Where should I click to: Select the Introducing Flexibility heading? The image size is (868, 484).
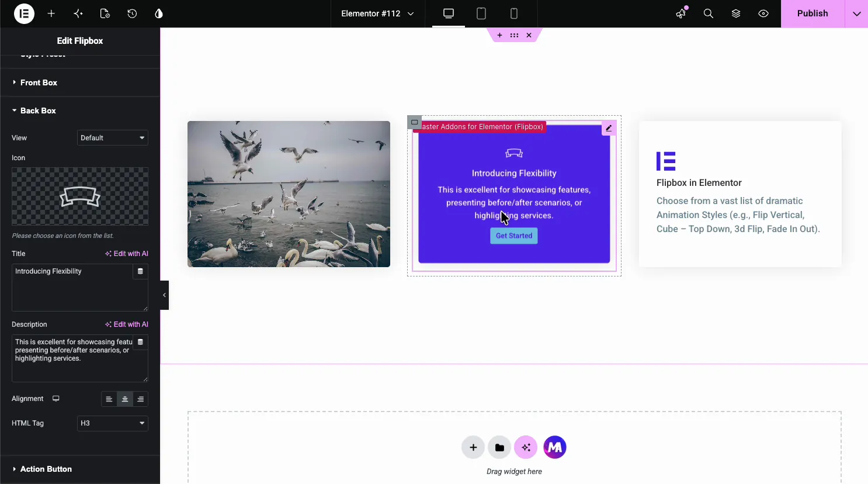coord(514,173)
